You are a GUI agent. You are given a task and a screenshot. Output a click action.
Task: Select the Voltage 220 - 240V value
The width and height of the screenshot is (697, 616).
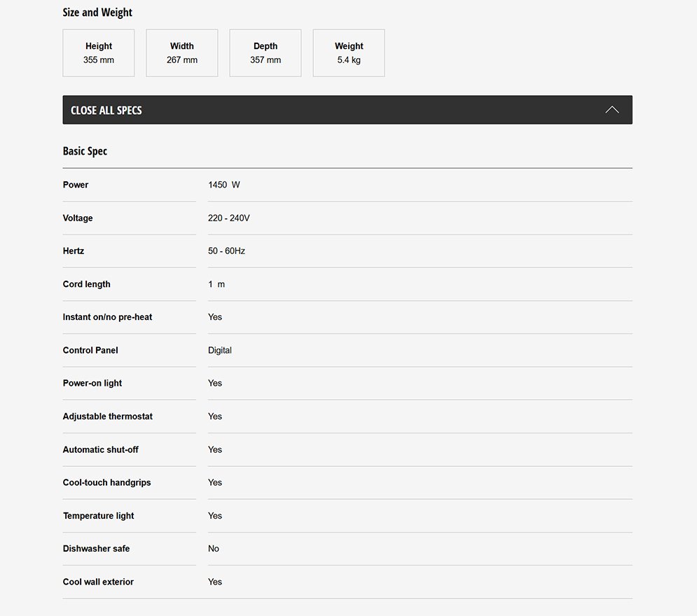click(229, 218)
